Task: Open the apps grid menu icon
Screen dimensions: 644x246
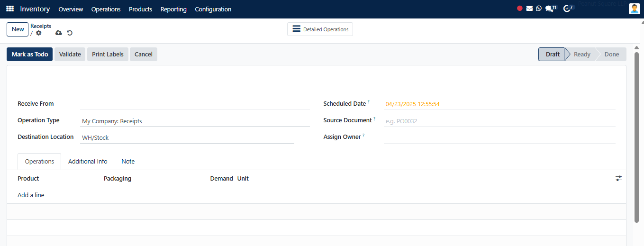Action: point(10,9)
